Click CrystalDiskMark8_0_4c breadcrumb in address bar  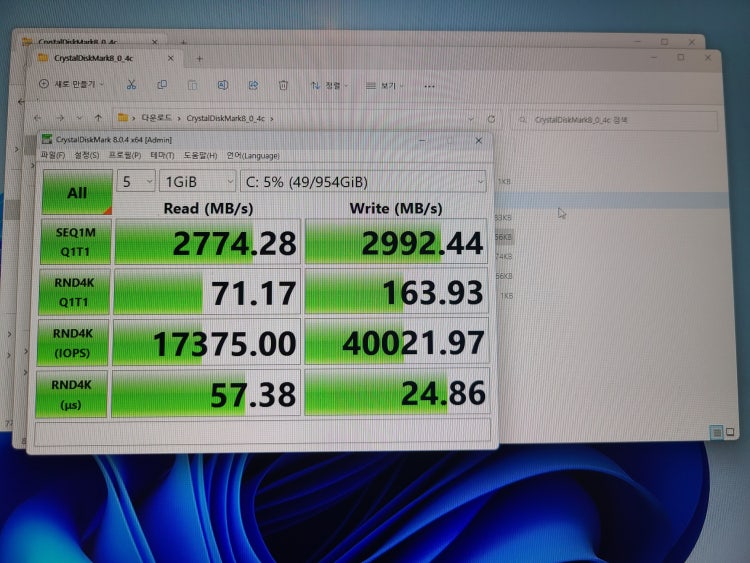225,118
